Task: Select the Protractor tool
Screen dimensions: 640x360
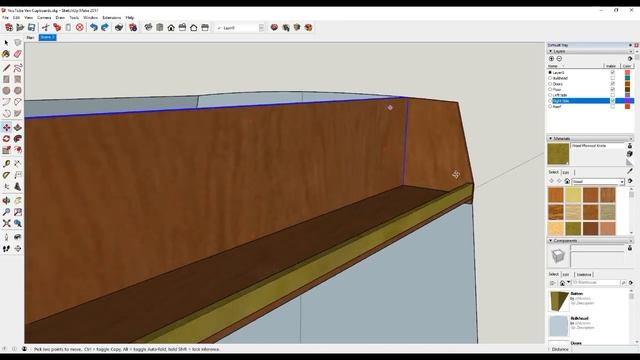Action: coord(6,175)
